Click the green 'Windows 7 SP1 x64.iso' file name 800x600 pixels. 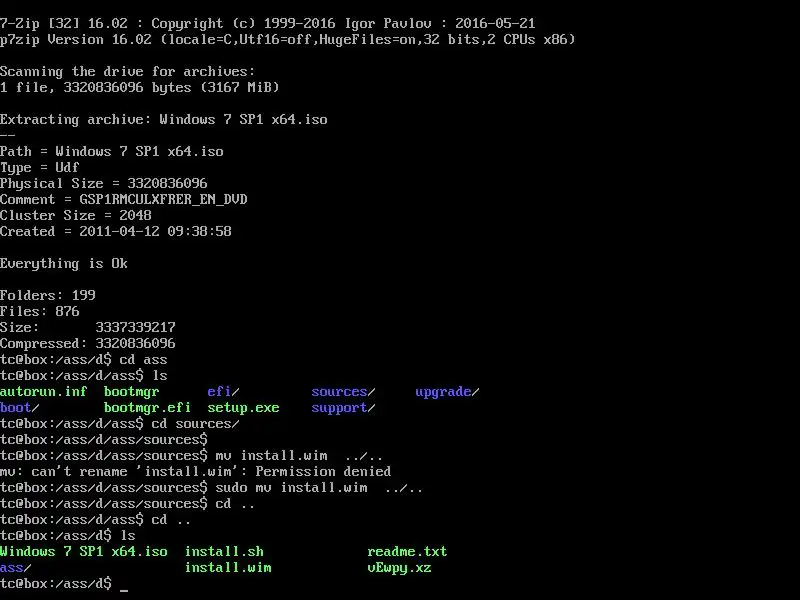pos(84,552)
